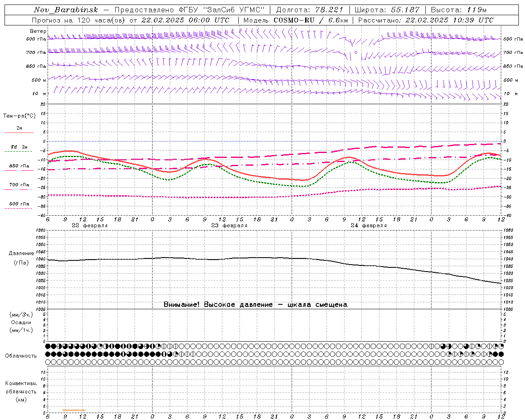This screenshot has width=525, height=420.
Task: Click the 22 февраля date label
Action: pyautogui.click(x=89, y=226)
